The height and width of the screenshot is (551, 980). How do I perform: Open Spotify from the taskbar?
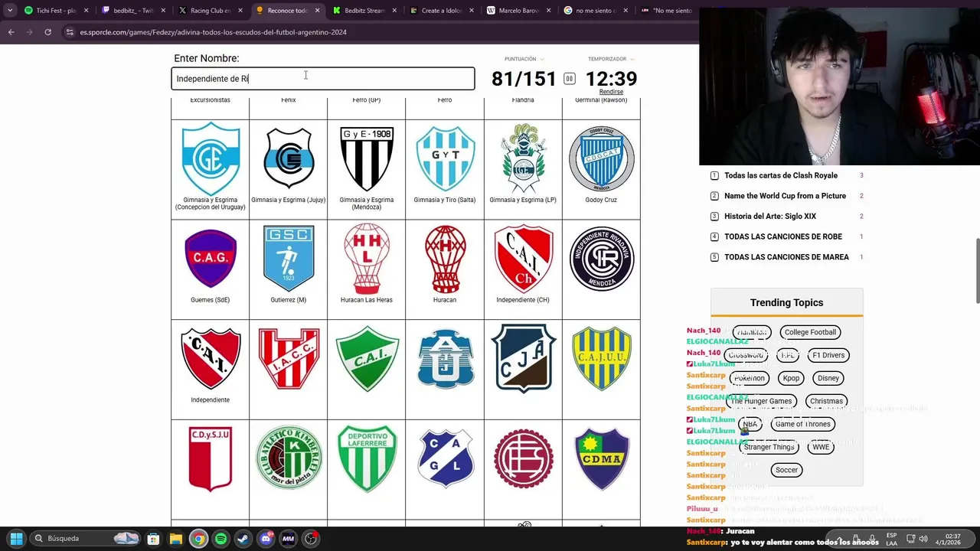tap(220, 539)
